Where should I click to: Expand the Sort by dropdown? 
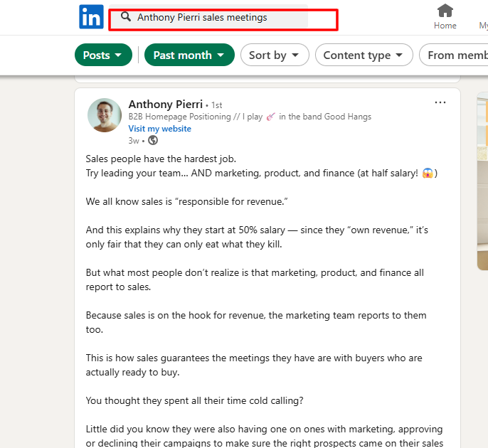point(275,55)
